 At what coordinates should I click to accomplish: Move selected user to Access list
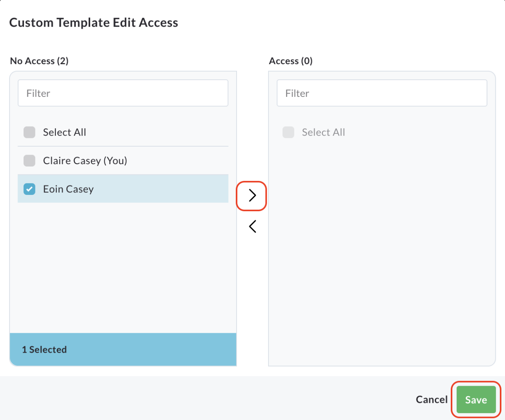252,195
